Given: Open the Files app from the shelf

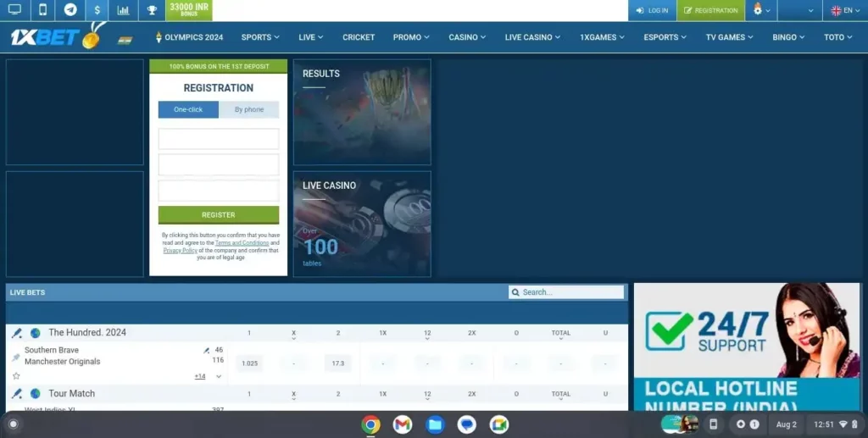Looking at the screenshot, I should [x=435, y=424].
